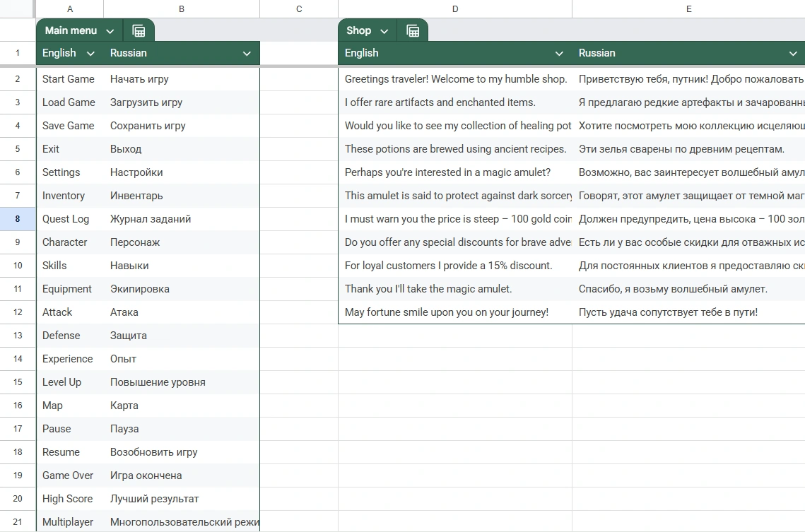The height and width of the screenshot is (532, 805).
Task: Select the cell 'Level Up'
Action: pyautogui.click(x=70, y=382)
